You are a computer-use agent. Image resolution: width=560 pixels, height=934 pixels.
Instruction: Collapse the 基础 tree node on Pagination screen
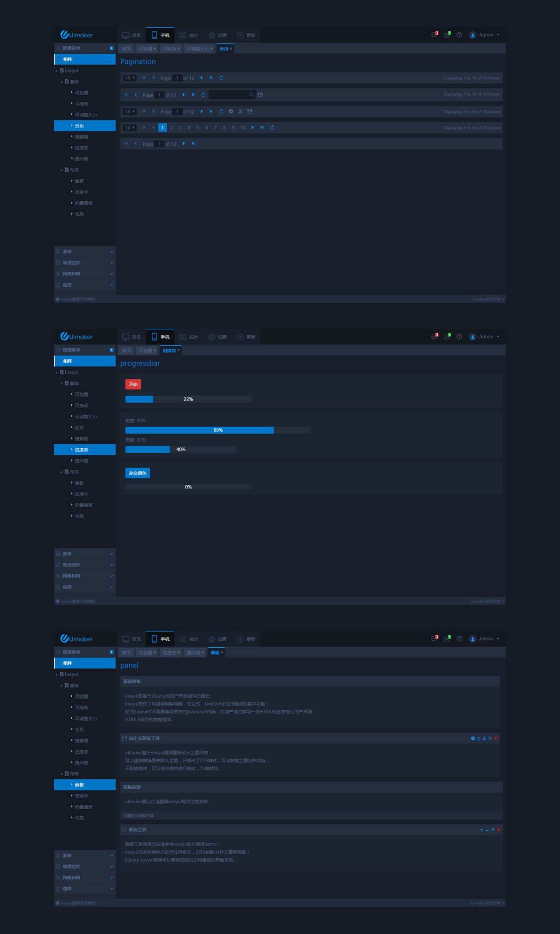point(62,82)
